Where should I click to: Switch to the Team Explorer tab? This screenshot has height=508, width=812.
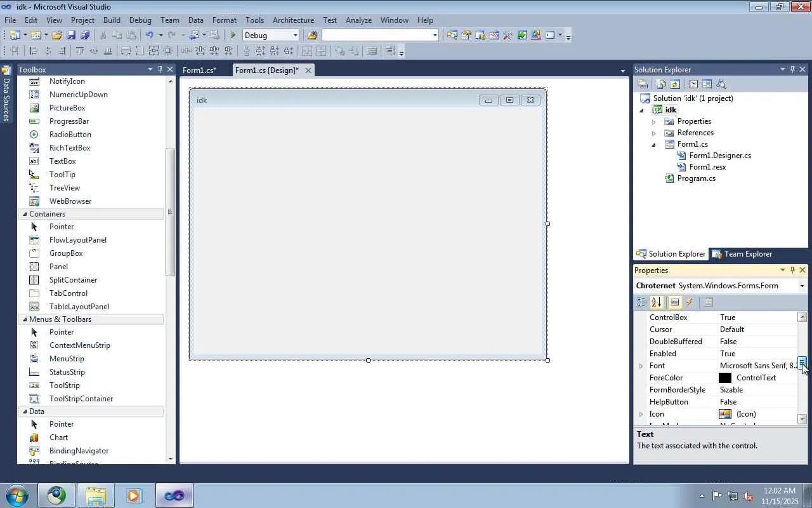coord(742,254)
